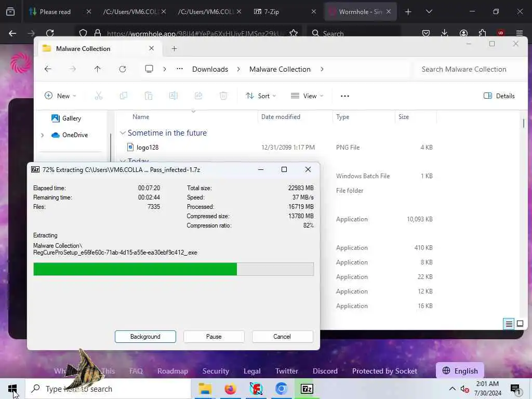
Task: Click the extraction progress bar
Action: [x=174, y=269]
